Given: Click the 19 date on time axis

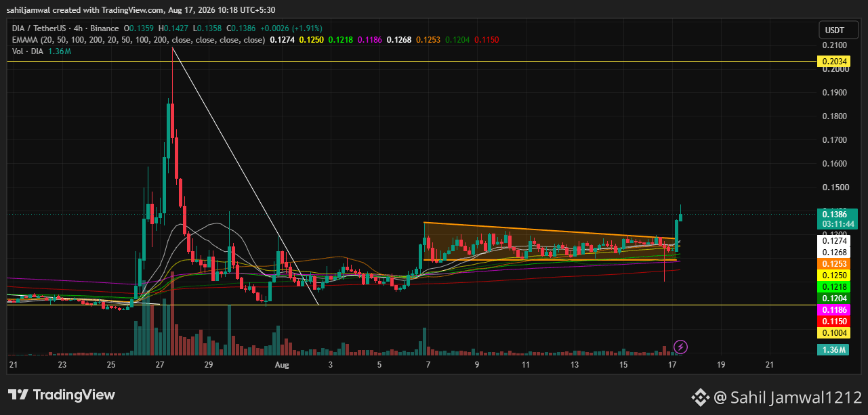Looking at the screenshot, I should coord(721,365).
